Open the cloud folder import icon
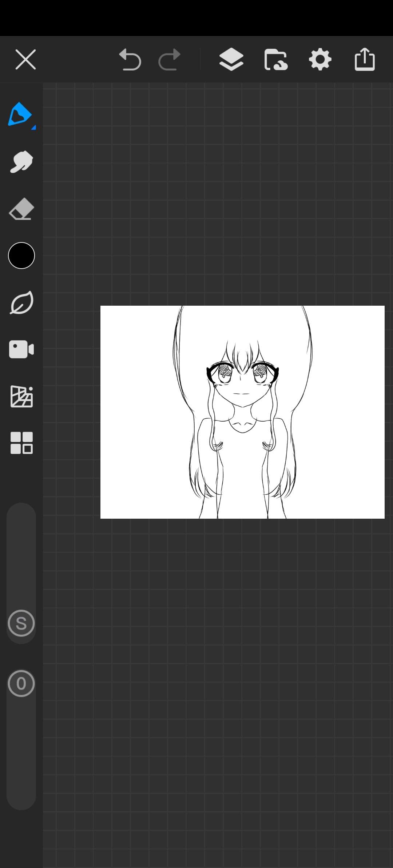The width and height of the screenshot is (393, 868). tap(276, 59)
